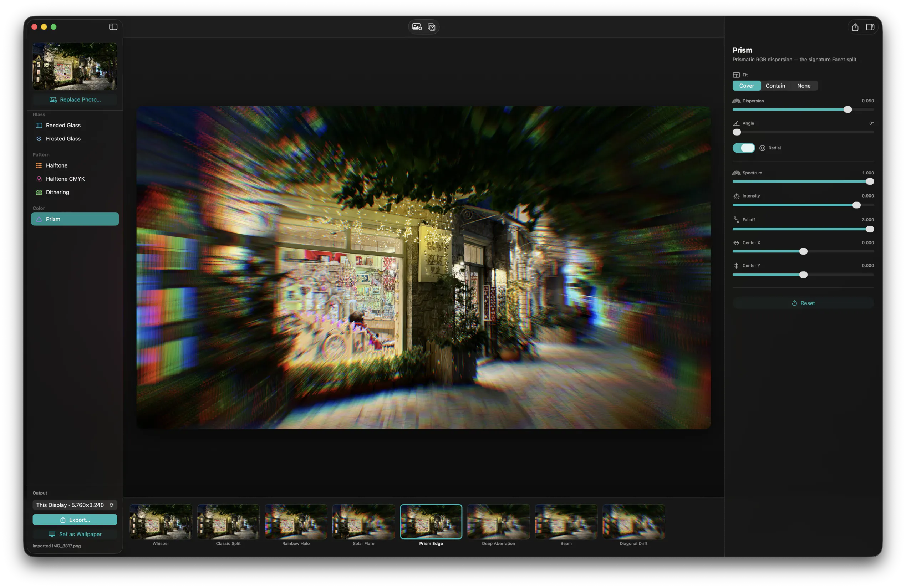Screen dimensions: 906x588
Task: Choose the Diagonal Drift preset thumbnail
Action: [x=633, y=522]
